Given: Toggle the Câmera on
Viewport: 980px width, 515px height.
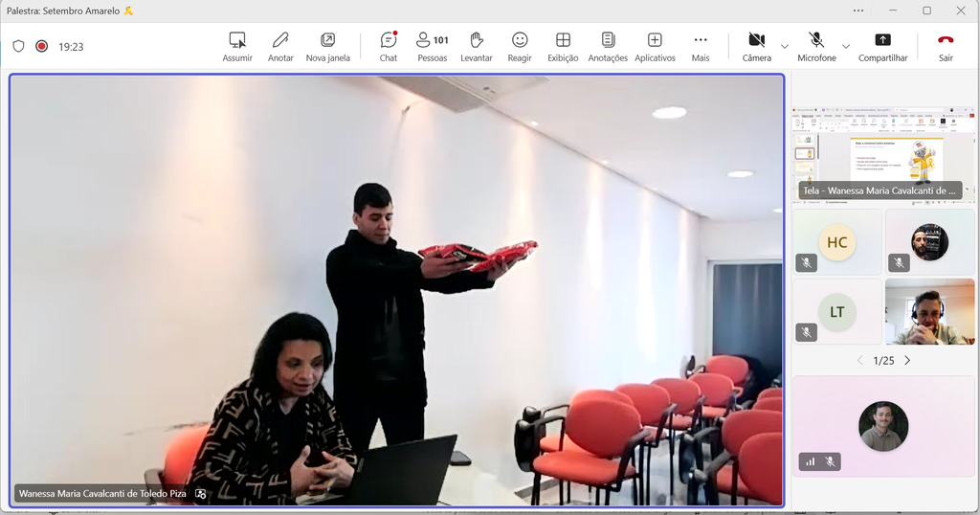Looking at the screenshot, I should pos(757,47).
